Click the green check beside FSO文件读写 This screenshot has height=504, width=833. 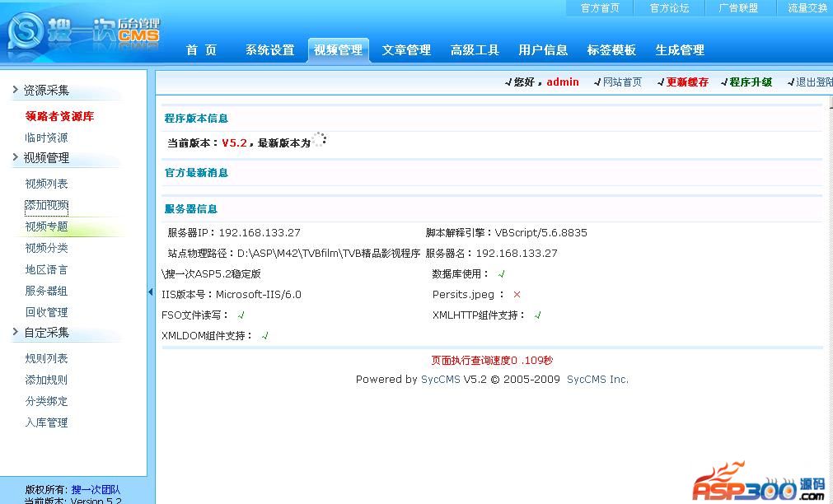pos(241,315)
